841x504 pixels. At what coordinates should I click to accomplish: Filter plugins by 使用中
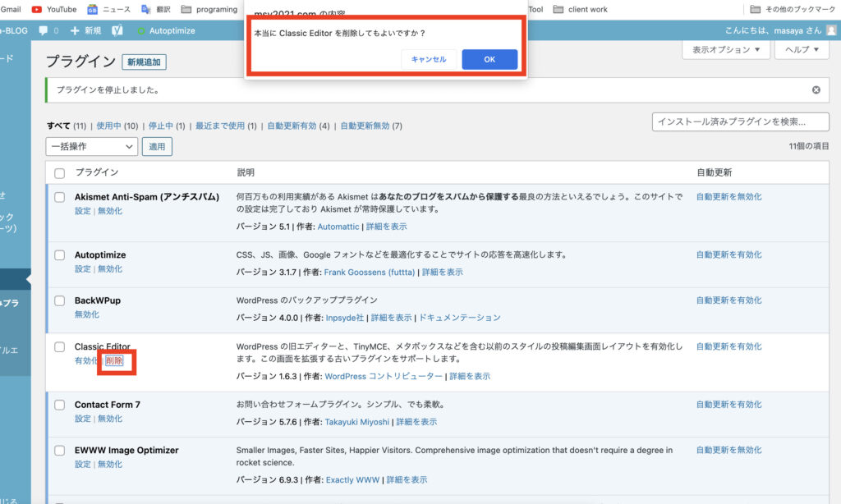coord(109,126)
